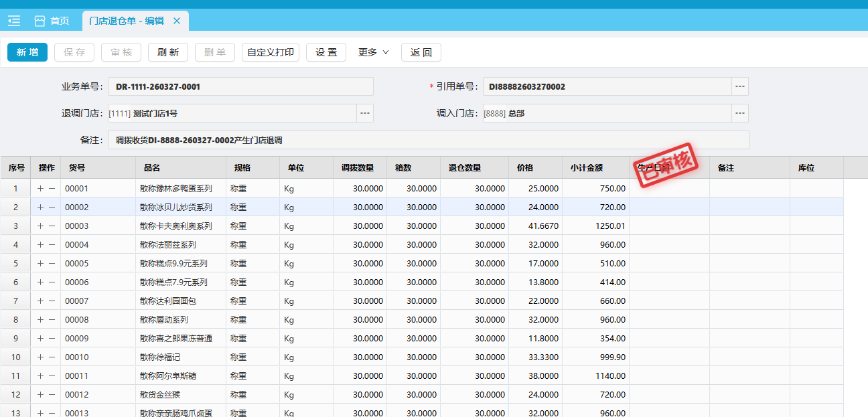Open 自定义打印 custom print
The width and height of the screenshot is (868, 417).
(270, 52)
